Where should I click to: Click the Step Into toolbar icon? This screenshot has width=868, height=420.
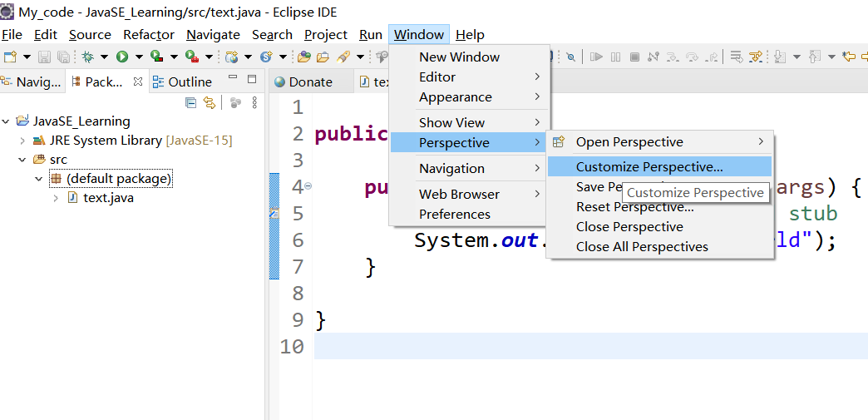click(673, 57)
